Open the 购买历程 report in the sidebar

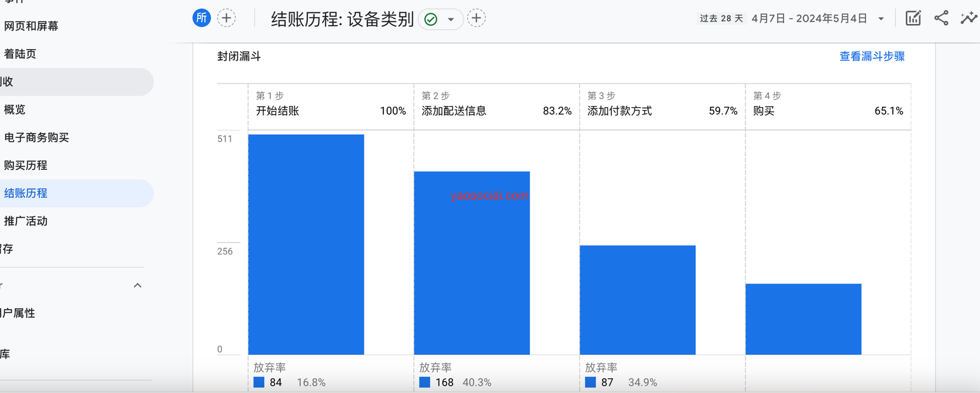point(26,166)
